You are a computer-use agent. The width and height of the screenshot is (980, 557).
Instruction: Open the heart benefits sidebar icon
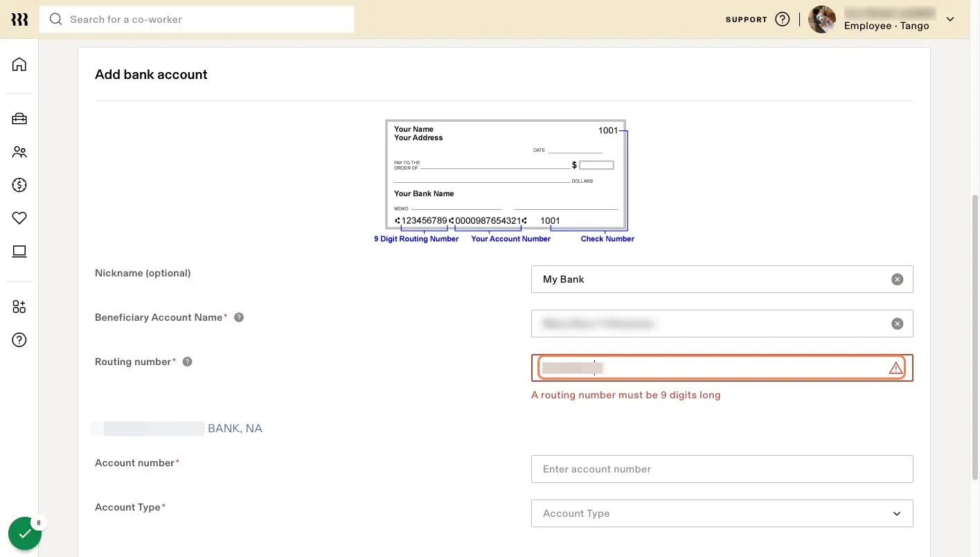(x=19, y=218)
